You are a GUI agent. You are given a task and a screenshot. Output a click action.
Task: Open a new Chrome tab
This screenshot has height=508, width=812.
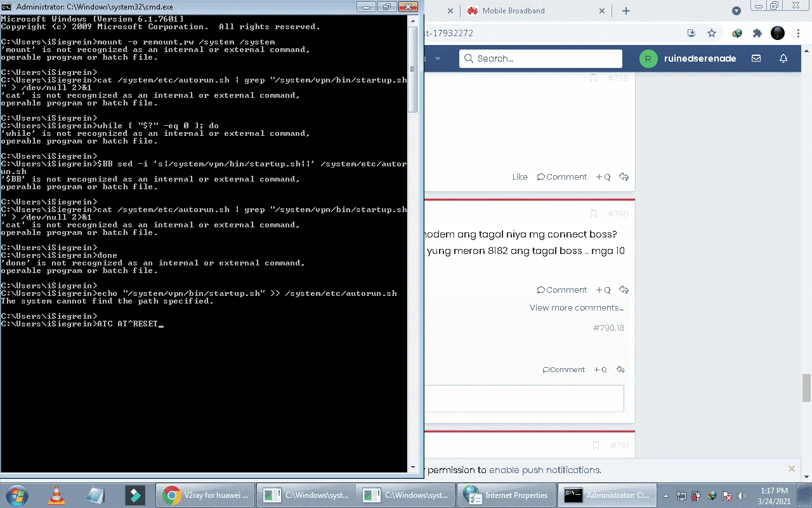click(626, 11)
